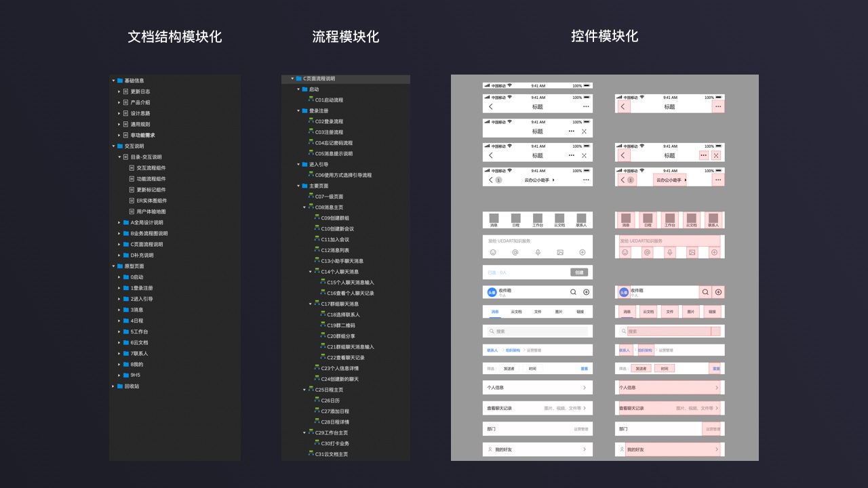
Task: Click the document icon beside 更新日志
Action: (125, 91)
